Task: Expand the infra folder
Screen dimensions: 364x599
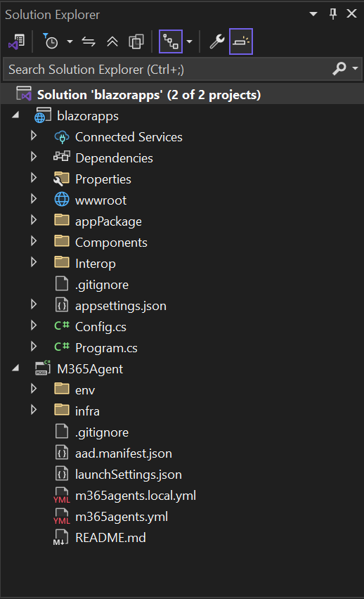Action: point(34,409)
